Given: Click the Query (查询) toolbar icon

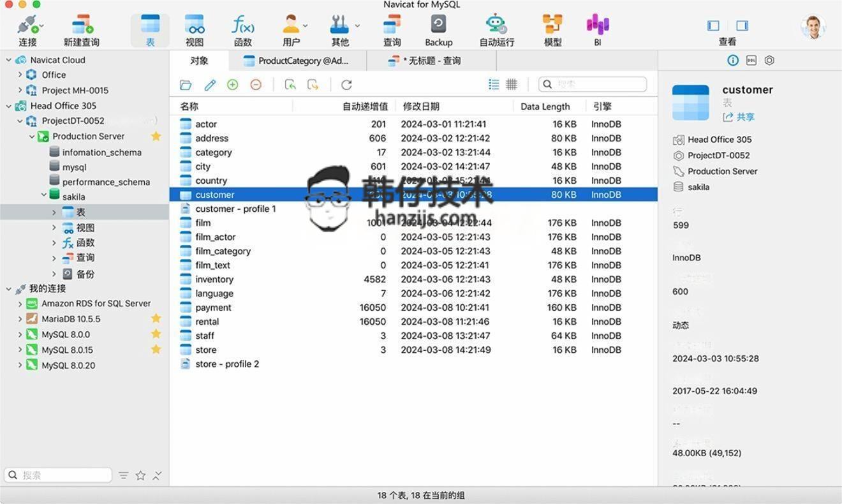Looking at the screenshot, I should coord(392,30).
